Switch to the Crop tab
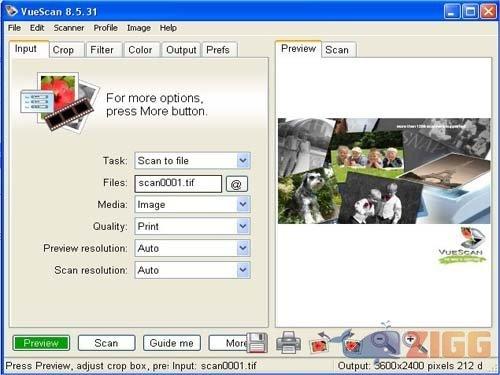 click(x=66, y=50)
